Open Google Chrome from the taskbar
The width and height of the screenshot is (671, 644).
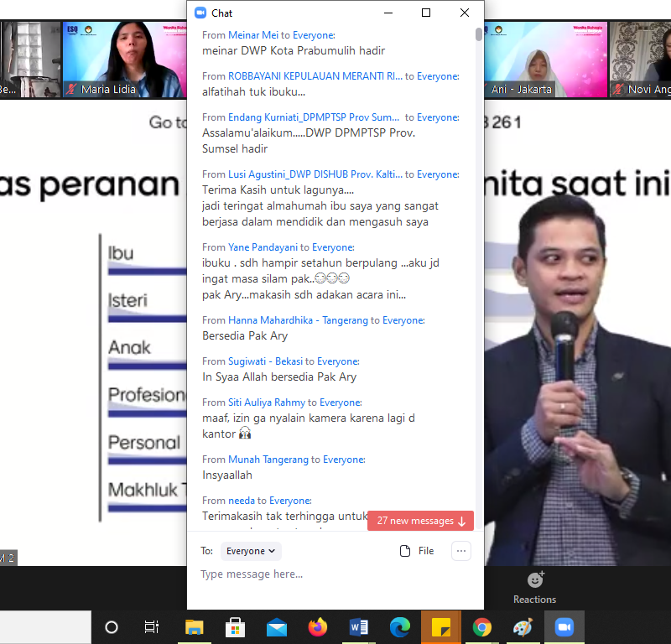tap(481, 627)
